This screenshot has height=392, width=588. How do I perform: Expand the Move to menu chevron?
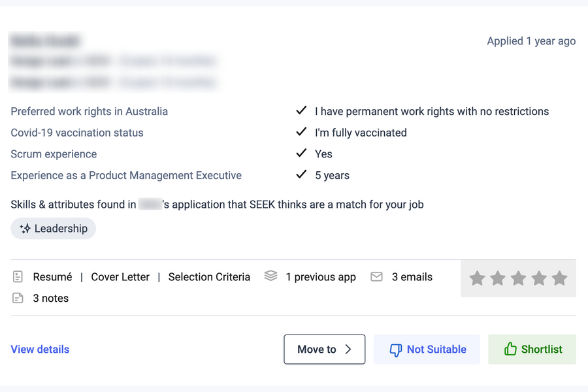pos(348,350)
